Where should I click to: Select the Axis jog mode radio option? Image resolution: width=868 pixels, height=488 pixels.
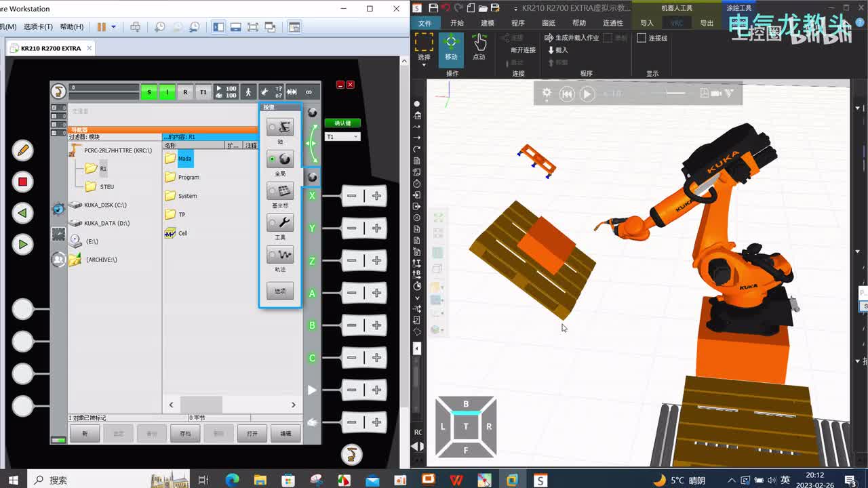[280, 127]
